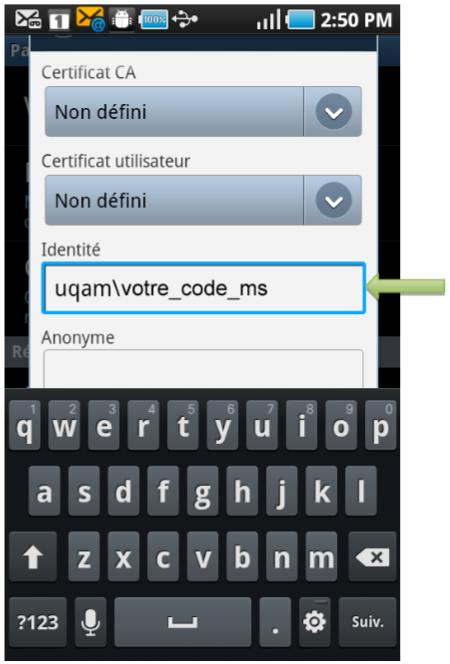Tap the period key on keyboard
The image size is (450, 664).
(x=275, y=621)
